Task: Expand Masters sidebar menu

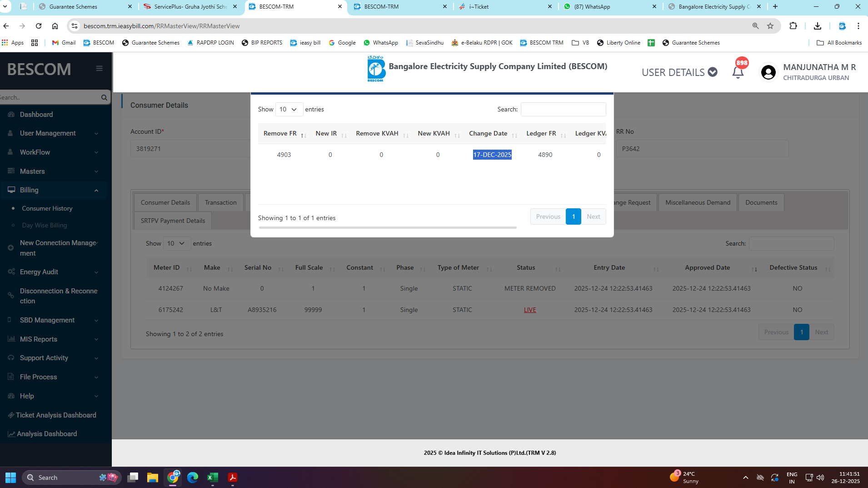Action: (54, 171)
